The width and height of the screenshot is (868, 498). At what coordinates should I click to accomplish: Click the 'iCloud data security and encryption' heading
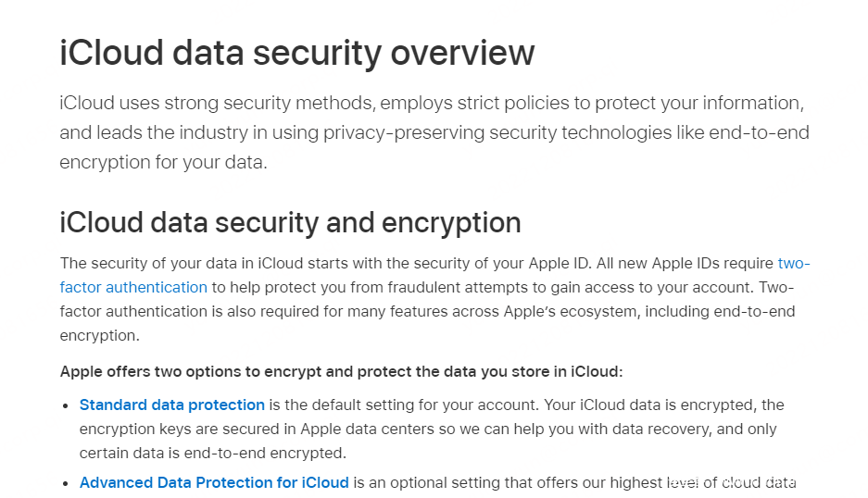coord(290,223)
